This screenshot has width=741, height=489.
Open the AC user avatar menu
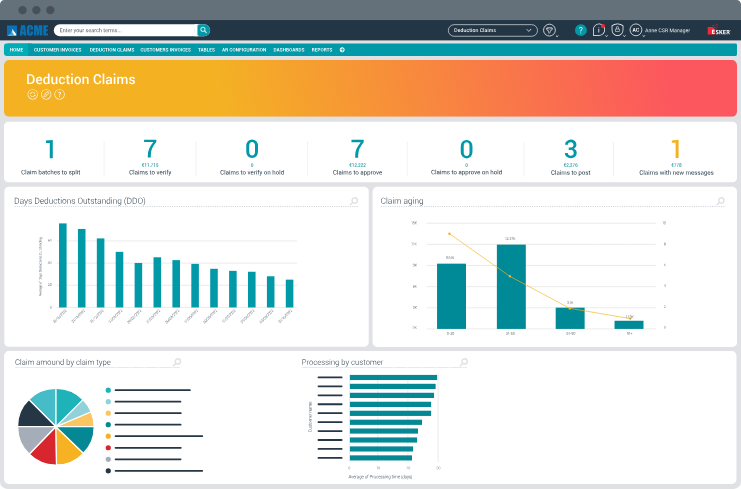636,30
